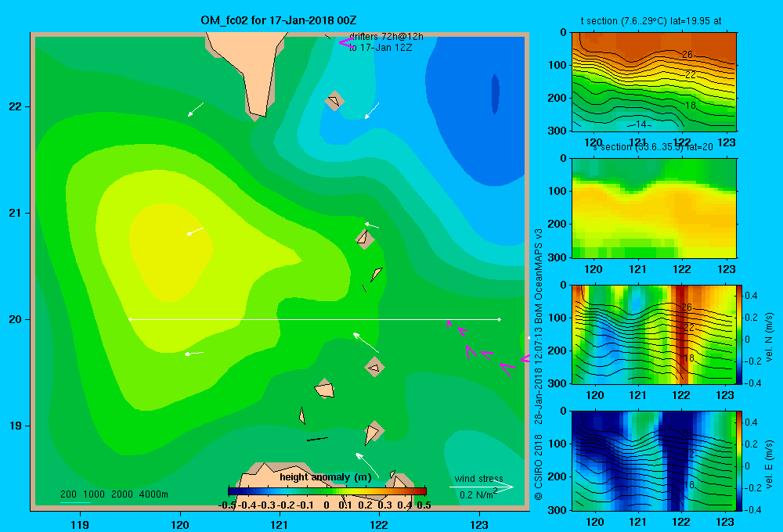Click the dark blue low-anomaly spot near 123E
Screen dimensions: 783x532
[x=496, y=94]
